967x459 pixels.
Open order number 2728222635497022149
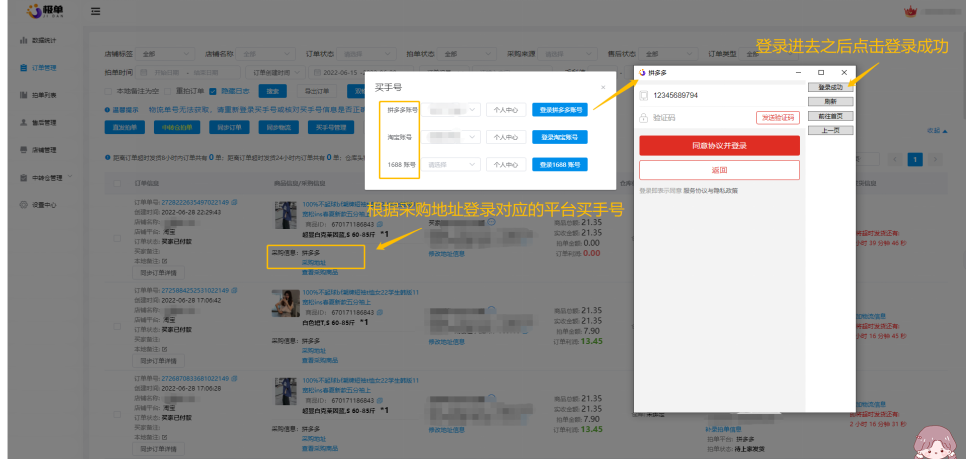(x=195, y=202)
